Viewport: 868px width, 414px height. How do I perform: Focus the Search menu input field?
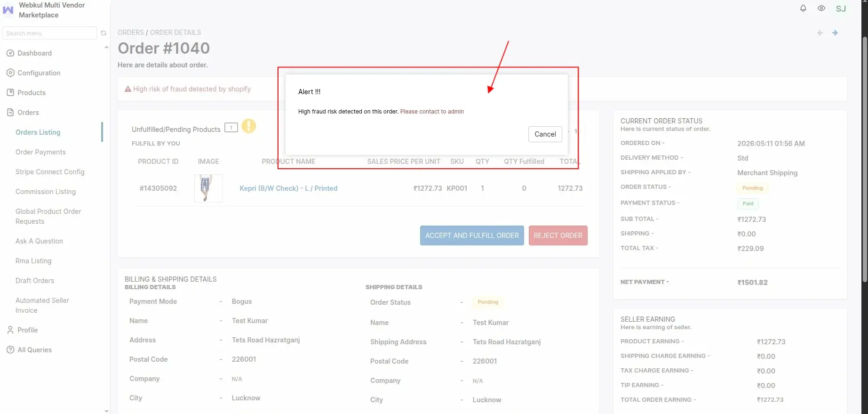(x=49, y=33)
